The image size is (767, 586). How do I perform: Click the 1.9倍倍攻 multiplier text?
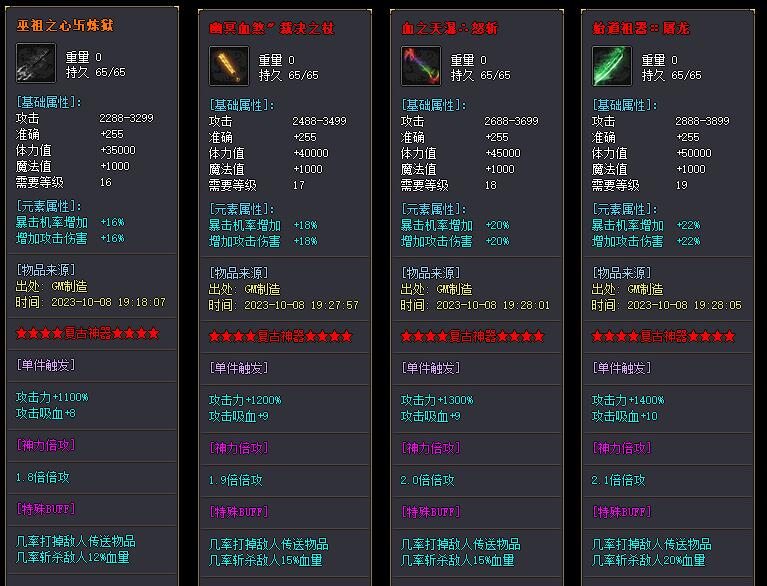pos(236,480)
